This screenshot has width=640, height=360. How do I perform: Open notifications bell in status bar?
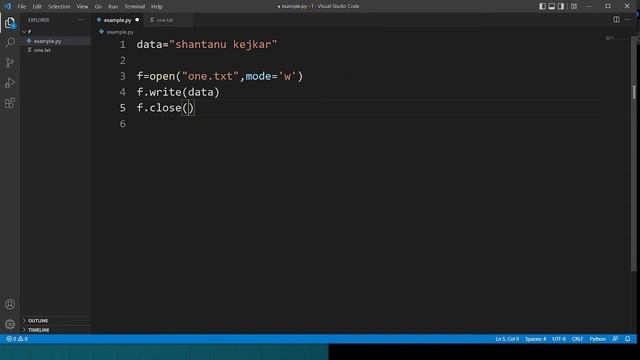click(x=627, y=339)
